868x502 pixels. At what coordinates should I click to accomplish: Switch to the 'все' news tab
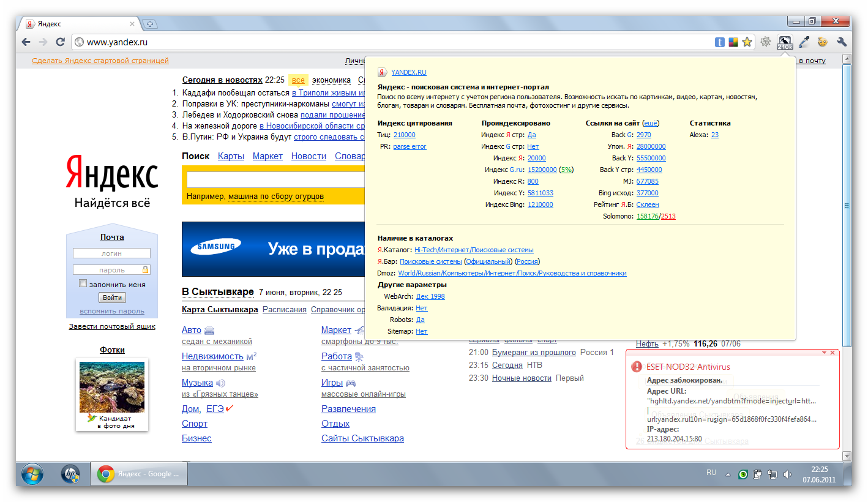[298, 80]
